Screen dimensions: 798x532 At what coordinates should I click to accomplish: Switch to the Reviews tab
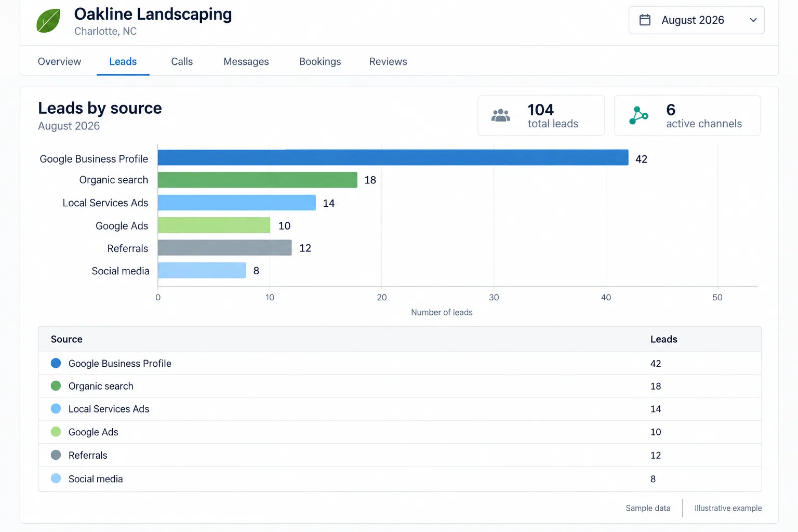388,61
